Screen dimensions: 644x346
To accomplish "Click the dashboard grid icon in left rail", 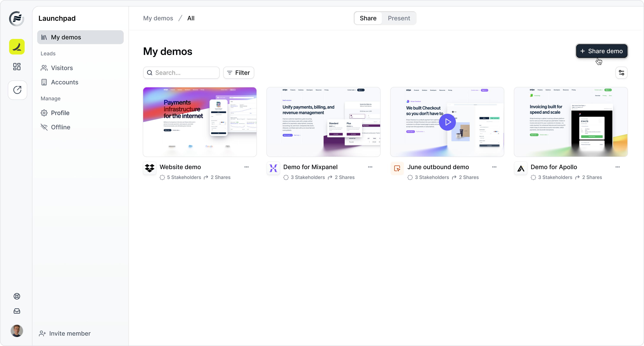I will point(17,67).
